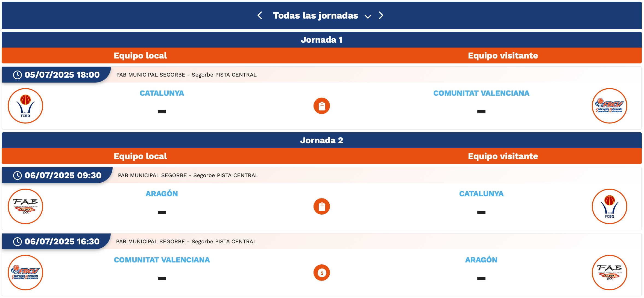
Task: Go to next jornada with right chevron
Action: (x=381, y=16)
